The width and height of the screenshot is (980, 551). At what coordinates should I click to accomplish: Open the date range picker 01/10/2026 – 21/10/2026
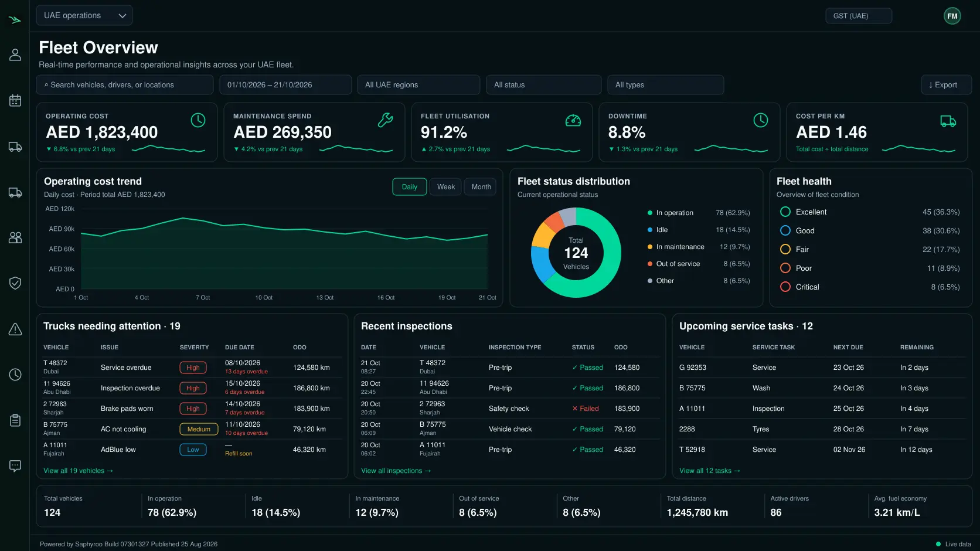285,84
